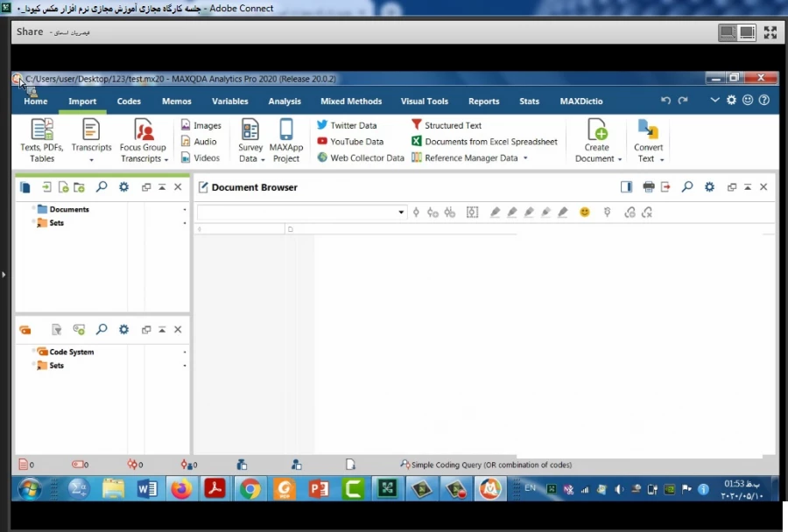Print document from Document Browser toolbar
Viewport: 788px width, 532px height.
(648, 187)
